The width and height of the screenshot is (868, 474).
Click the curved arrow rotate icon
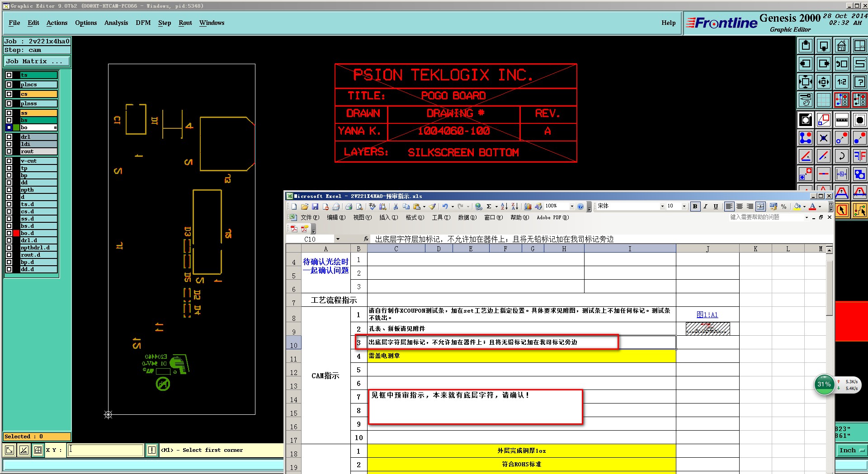point(842,156)
